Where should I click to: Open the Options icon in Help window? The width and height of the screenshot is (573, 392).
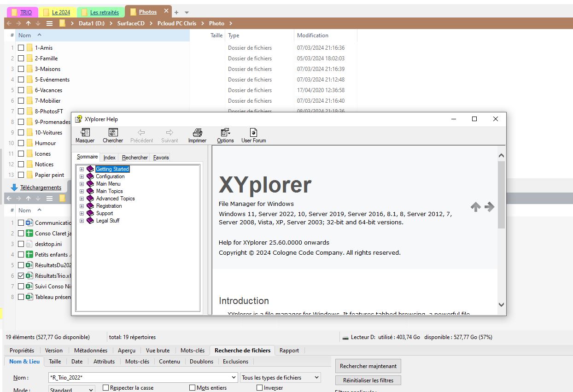[x=225, y=133]
